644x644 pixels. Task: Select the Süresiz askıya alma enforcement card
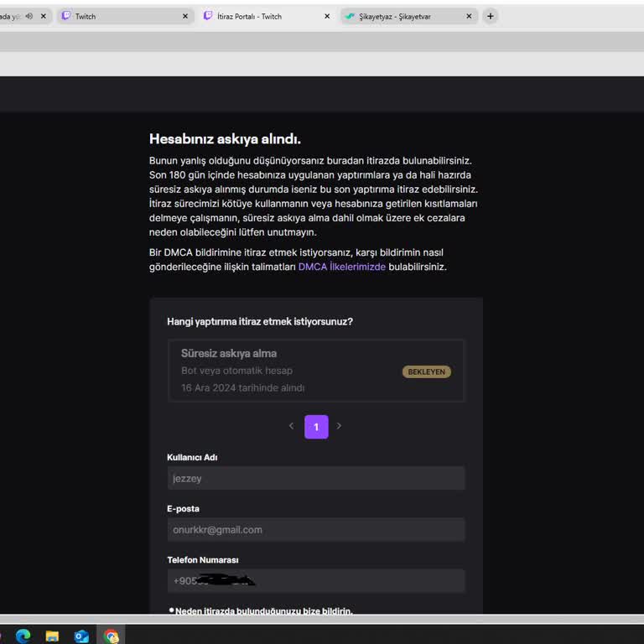point(316,371)
